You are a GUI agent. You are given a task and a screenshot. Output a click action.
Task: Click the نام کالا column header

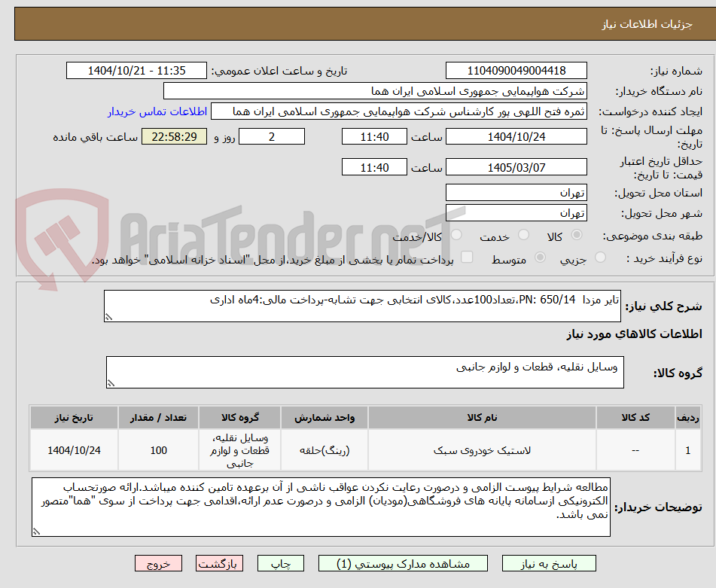tap(482, 417)
